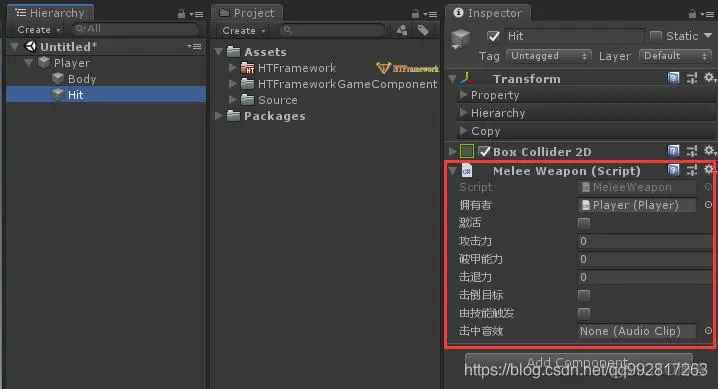Viewport: 718px width, 389px height.
Task: Open Transform component help reference icon
Action: click(674, 78)
